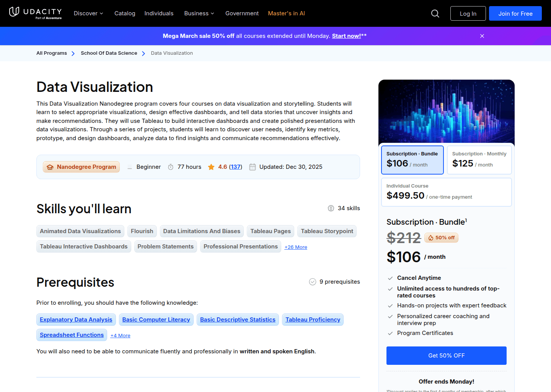Select the Subscription Monthly pricing option
This screenshot has width=551, height=392.
[479, 160]
